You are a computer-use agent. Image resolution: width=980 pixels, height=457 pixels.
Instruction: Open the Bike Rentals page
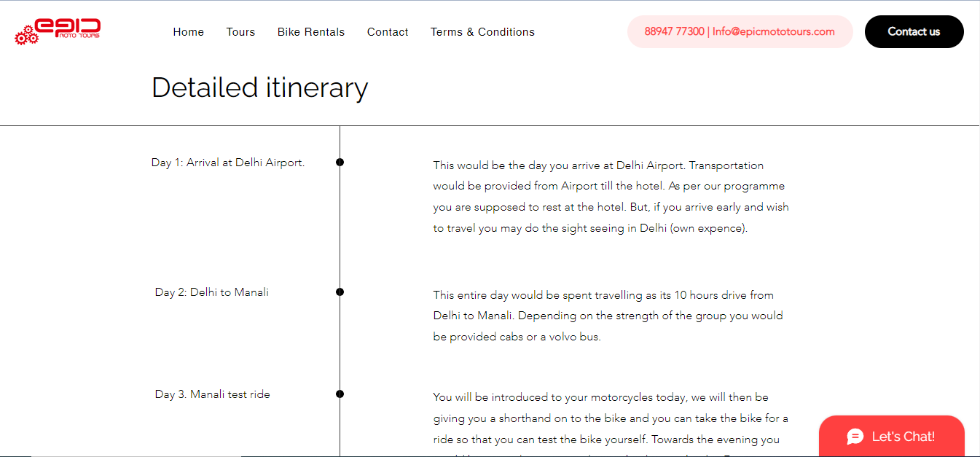[x=311, y=32]
